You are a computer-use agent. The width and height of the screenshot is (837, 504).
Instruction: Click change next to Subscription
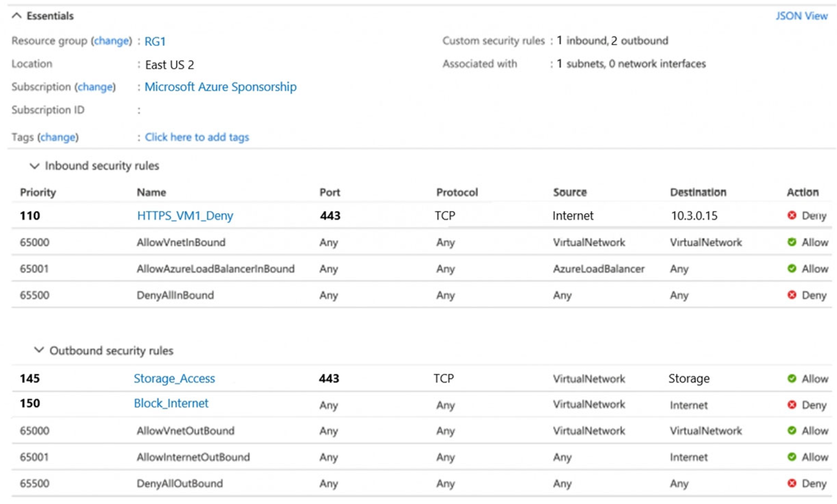(96, 87)
